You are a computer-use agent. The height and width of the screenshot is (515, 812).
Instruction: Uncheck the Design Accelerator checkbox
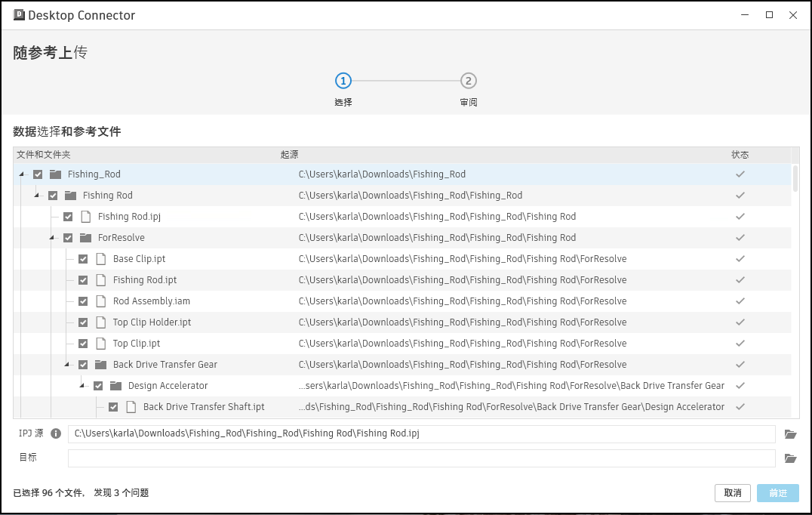point(98,386)
